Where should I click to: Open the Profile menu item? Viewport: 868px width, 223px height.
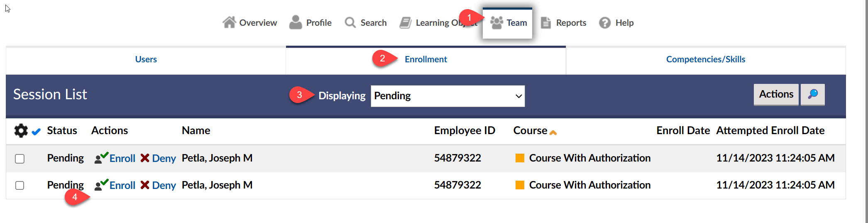click(310, 22)
